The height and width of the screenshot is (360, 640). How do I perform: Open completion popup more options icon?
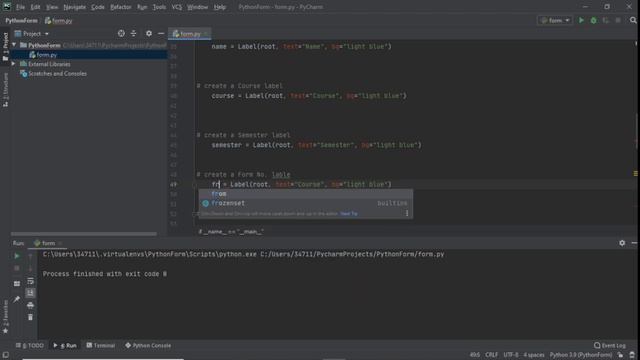click(407, 213)
